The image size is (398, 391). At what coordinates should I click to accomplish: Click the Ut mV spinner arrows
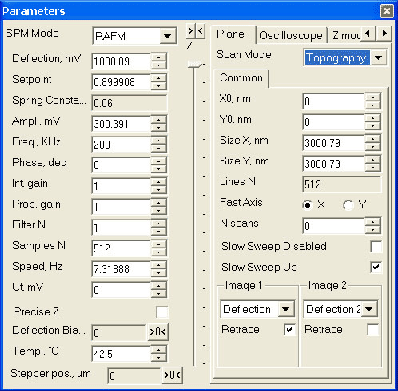point(159,290)
